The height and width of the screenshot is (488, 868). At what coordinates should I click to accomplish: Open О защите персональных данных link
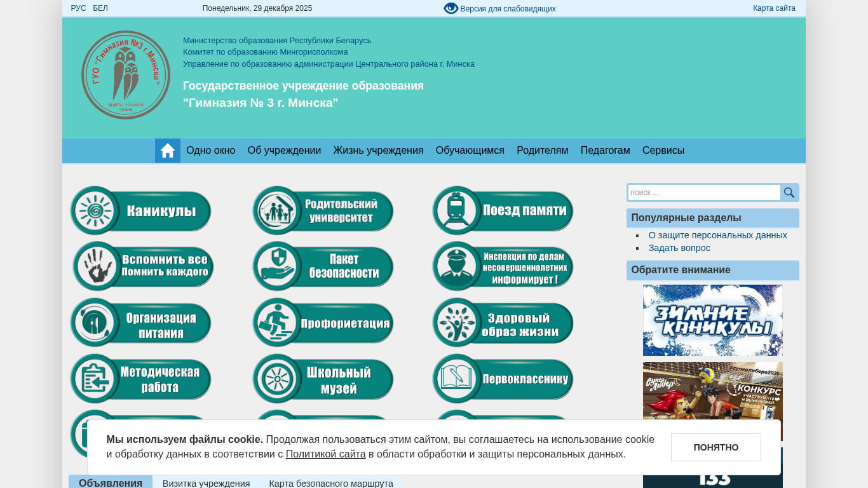pos(717,235)
